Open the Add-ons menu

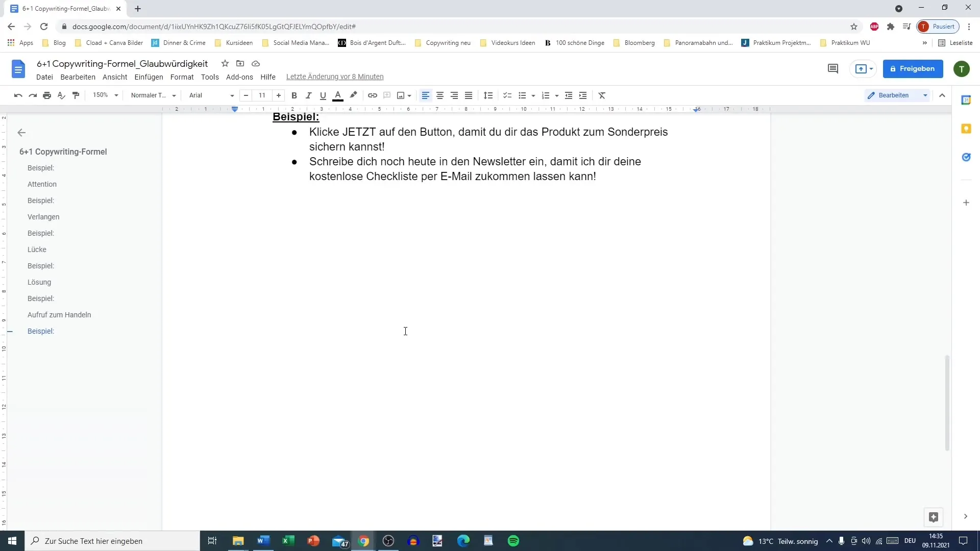tap(239, 77)
